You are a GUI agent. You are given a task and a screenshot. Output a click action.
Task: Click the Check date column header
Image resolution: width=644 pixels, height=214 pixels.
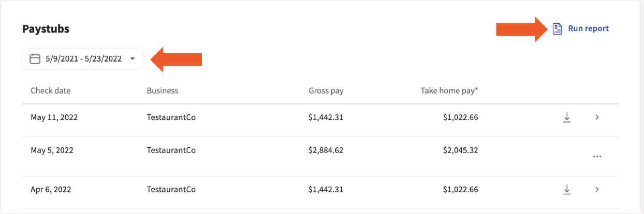coord(51,90)
